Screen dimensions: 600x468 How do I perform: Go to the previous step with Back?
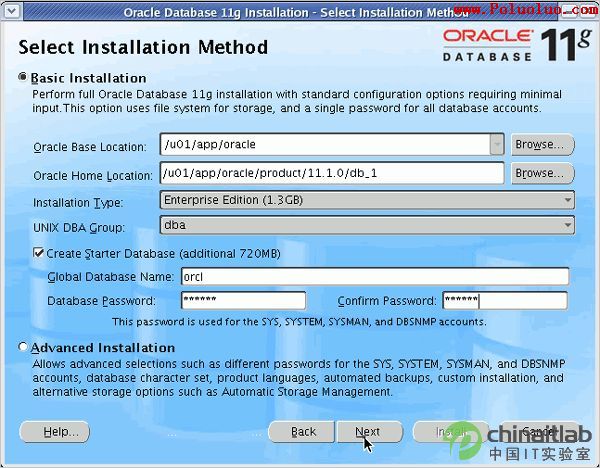point(301,432)
